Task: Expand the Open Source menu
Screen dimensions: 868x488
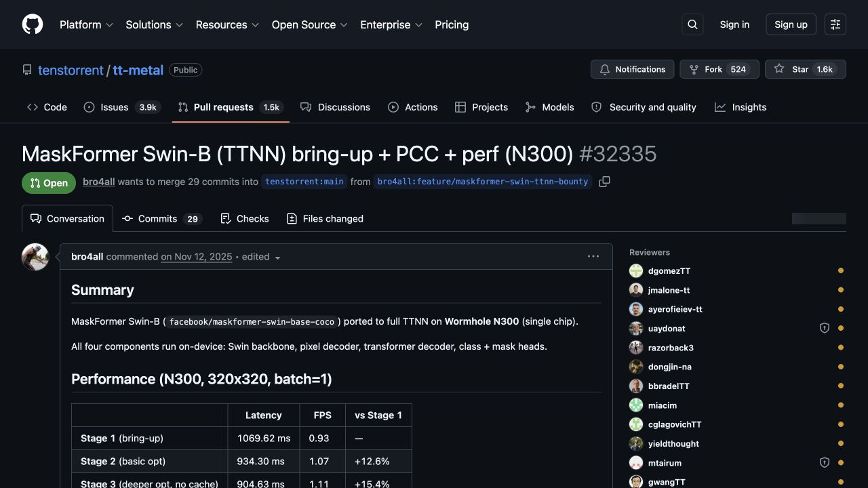Action: (x=309, y=24)
